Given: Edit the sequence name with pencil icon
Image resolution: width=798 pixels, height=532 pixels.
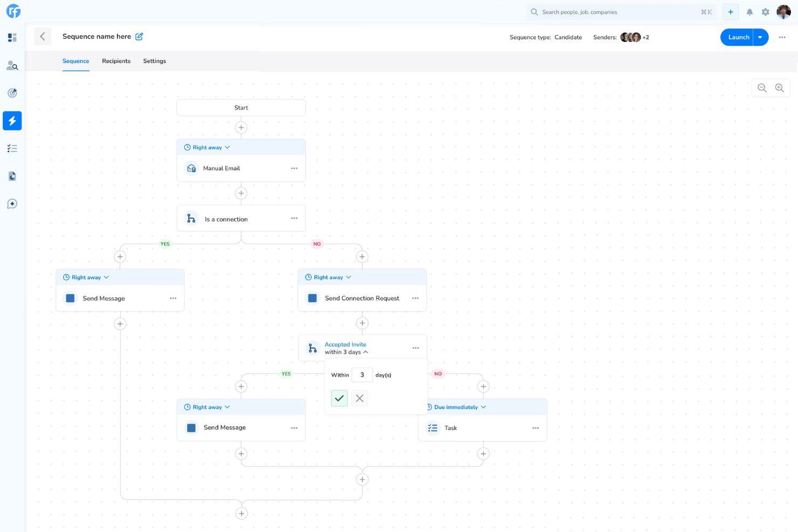Looking at the screenshot, I should pos(139,37).
